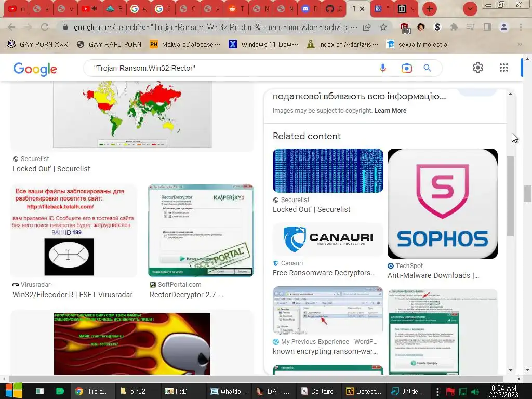532x399 pixels.
Task: Switch to the tab playing audio
Action: click(89, 9)
